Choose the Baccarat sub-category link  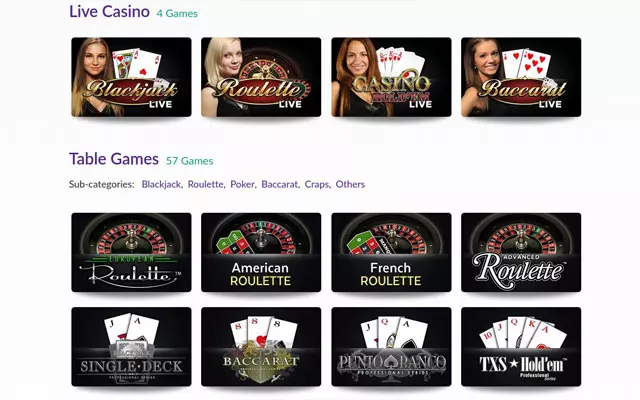280,184
